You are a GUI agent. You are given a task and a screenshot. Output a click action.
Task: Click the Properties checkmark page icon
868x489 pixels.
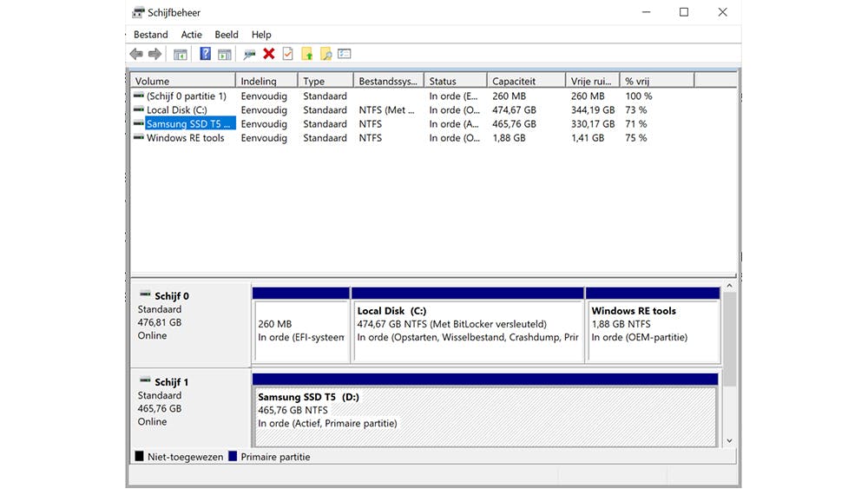click(x=288, y=54)
